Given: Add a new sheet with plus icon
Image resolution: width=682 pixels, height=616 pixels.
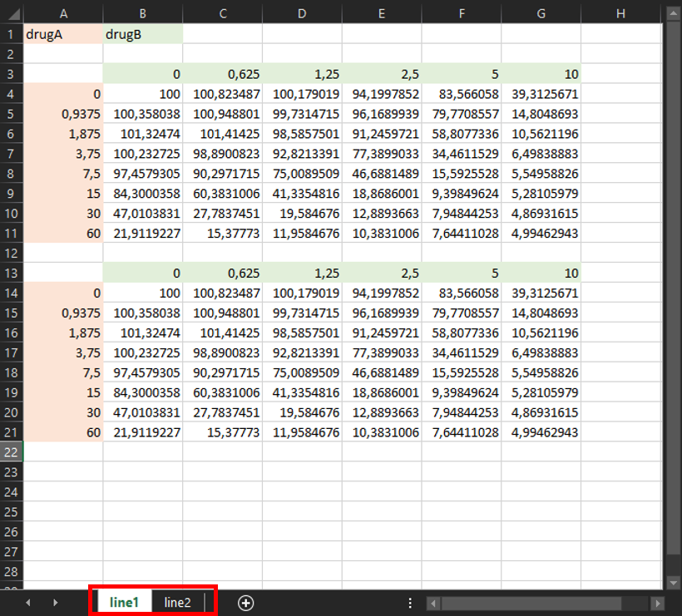Looking at the screenshot, I should pyautogui.click(x=245, y=603).
